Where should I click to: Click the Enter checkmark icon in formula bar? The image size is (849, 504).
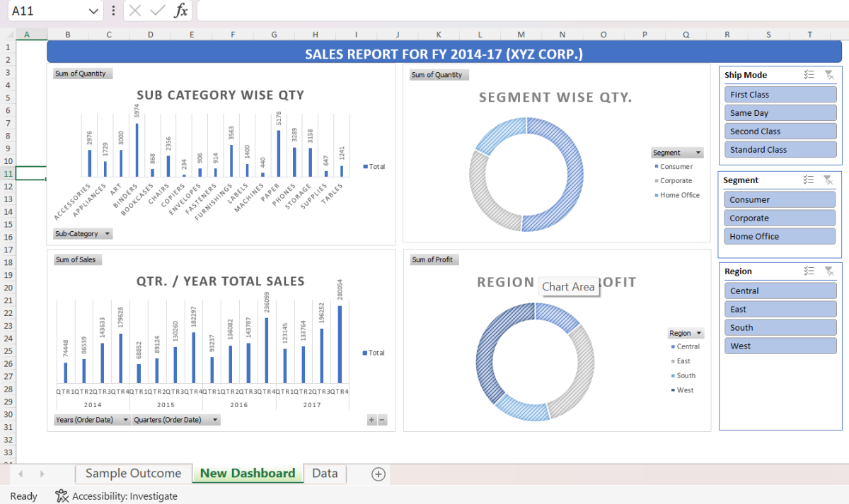tap(158, 11)
